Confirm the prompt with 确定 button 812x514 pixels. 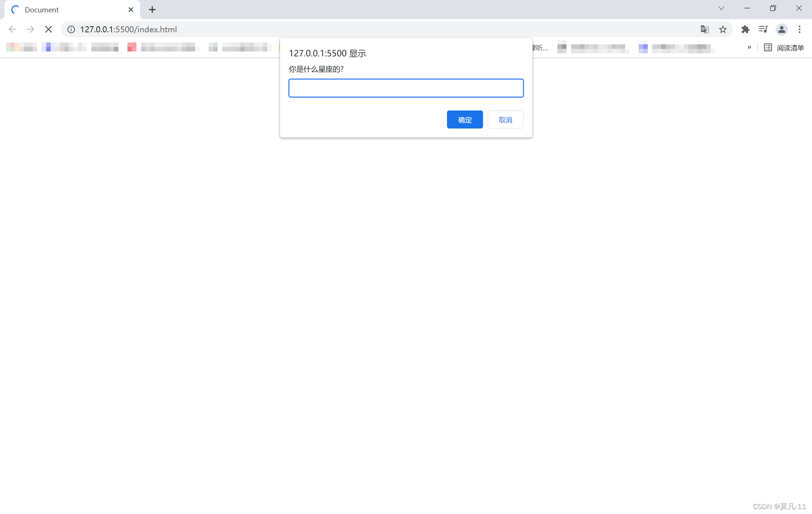point(465,119)
